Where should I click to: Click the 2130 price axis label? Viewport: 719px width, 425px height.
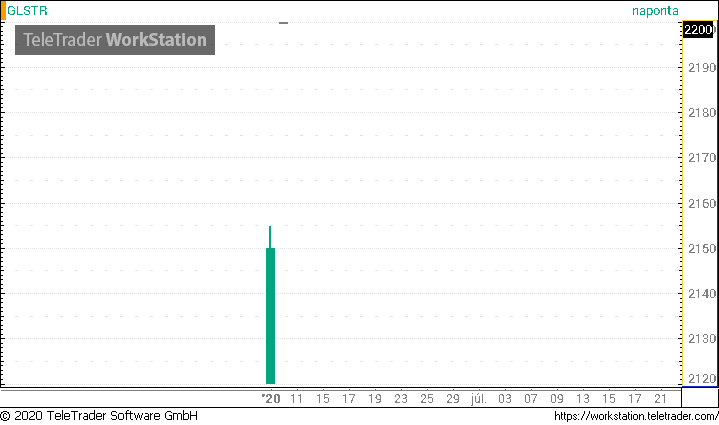click(x=702, y=339)
